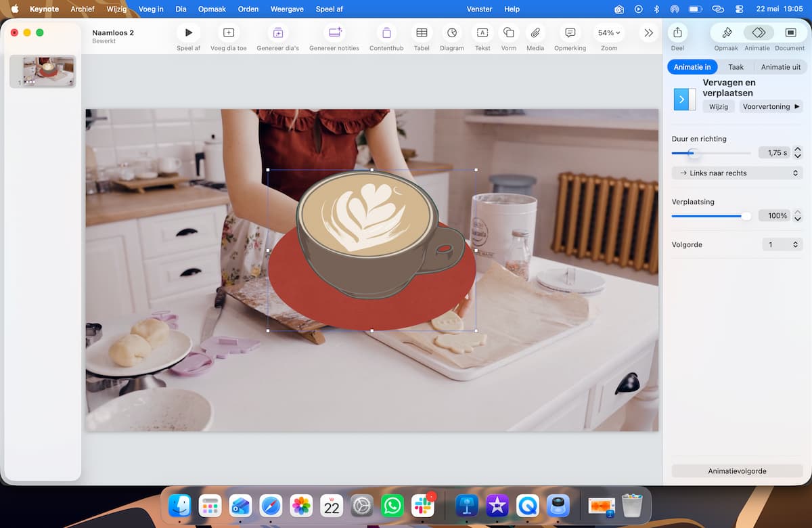Viewport: 812px width, 528px height.
Task: Add a text box with Tekst icon
Action: click(x=482, y=33)
